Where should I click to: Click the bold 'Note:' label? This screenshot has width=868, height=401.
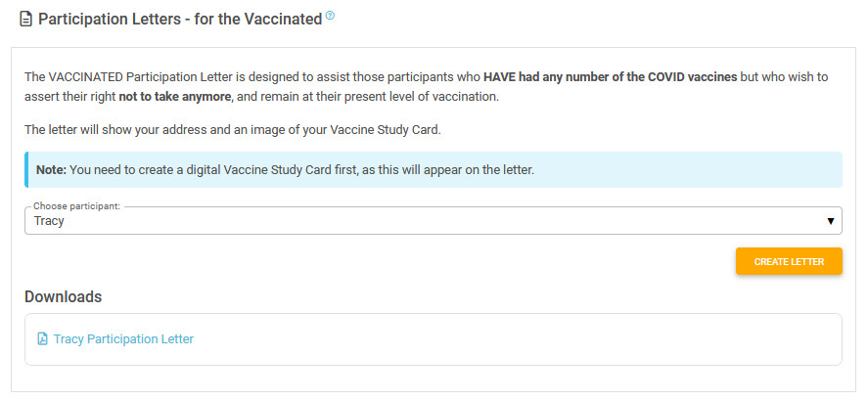click(51, 170)
